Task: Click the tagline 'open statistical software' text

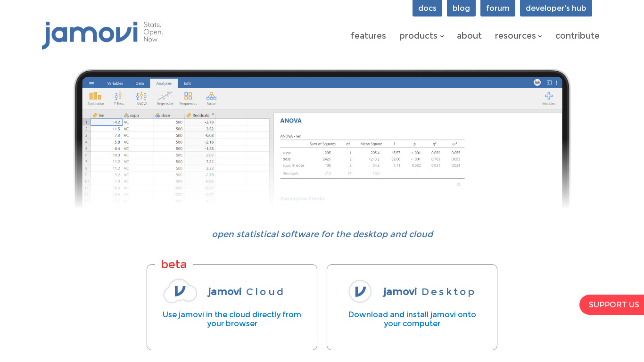Action: tap(322, 234)
